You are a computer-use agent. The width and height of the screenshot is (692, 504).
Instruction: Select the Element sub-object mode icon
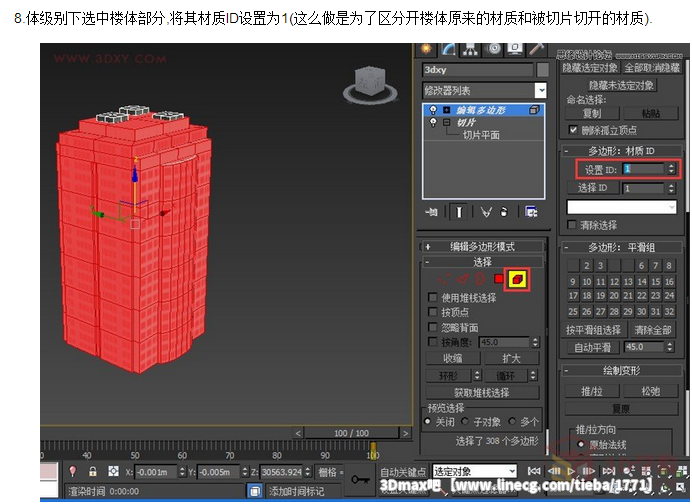point(518,279)
